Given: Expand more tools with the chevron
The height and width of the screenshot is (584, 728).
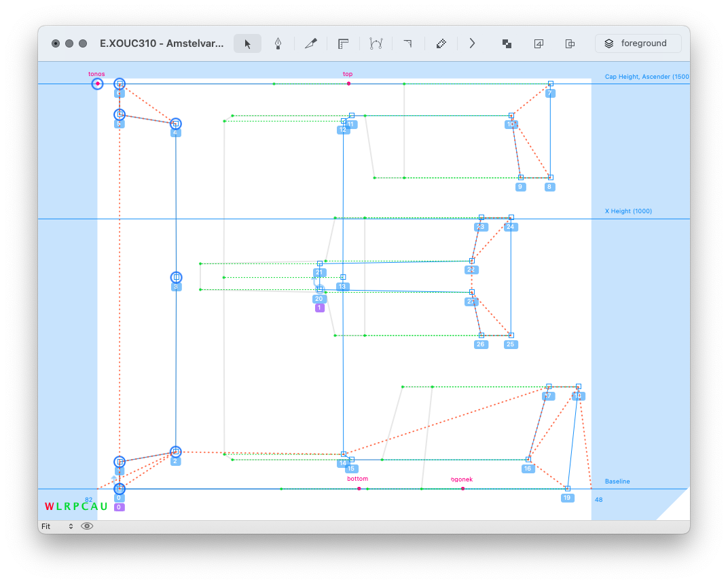Looking at the screenshot, I should [x=473, y=43].
